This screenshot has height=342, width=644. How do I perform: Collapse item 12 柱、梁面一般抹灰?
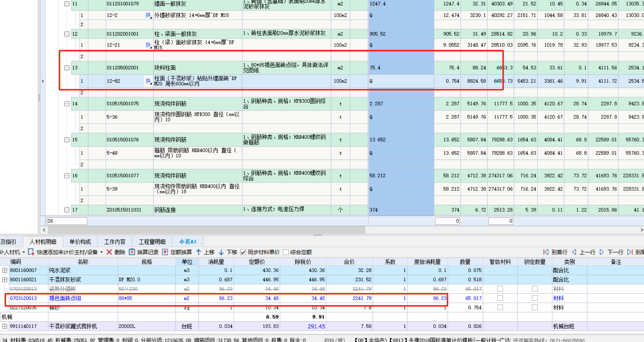click(67, 34)
